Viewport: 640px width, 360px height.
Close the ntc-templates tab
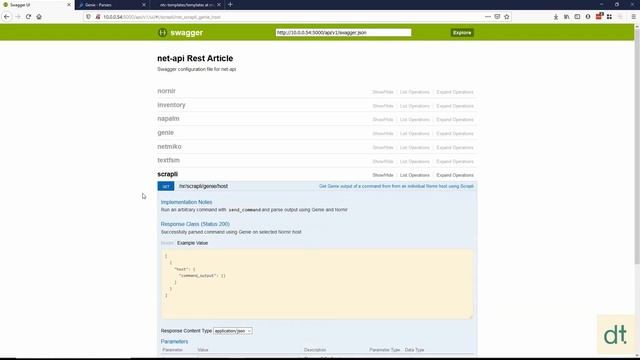[219, 5]
